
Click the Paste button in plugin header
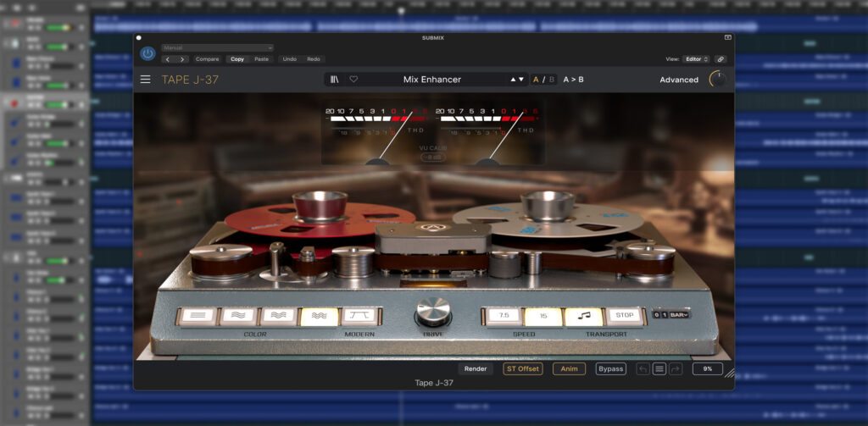[261, 59]
